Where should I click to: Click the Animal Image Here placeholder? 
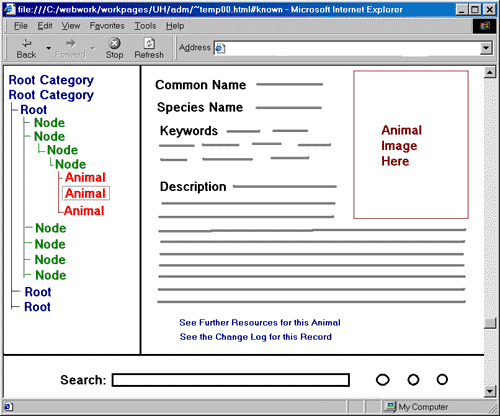[x=411, y=145]
